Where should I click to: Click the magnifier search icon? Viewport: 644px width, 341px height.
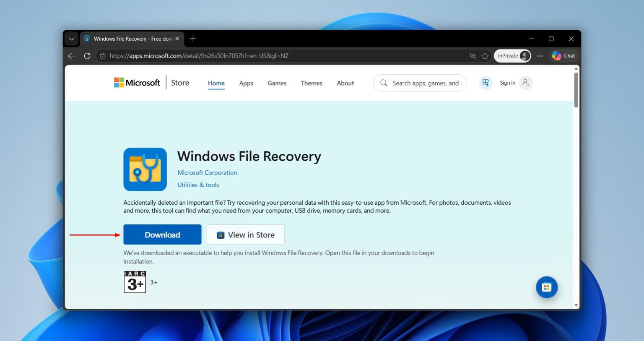(x=384, y=83)
